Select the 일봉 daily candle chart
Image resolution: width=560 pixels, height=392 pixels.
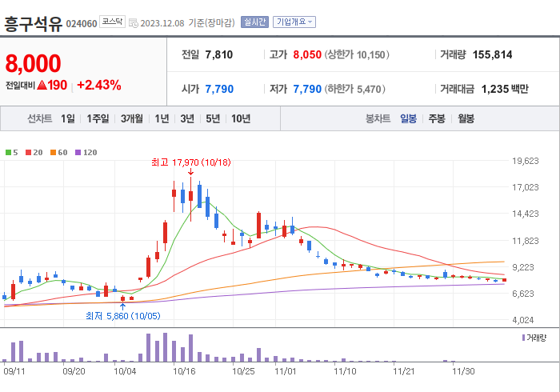[x=408, y=118]
